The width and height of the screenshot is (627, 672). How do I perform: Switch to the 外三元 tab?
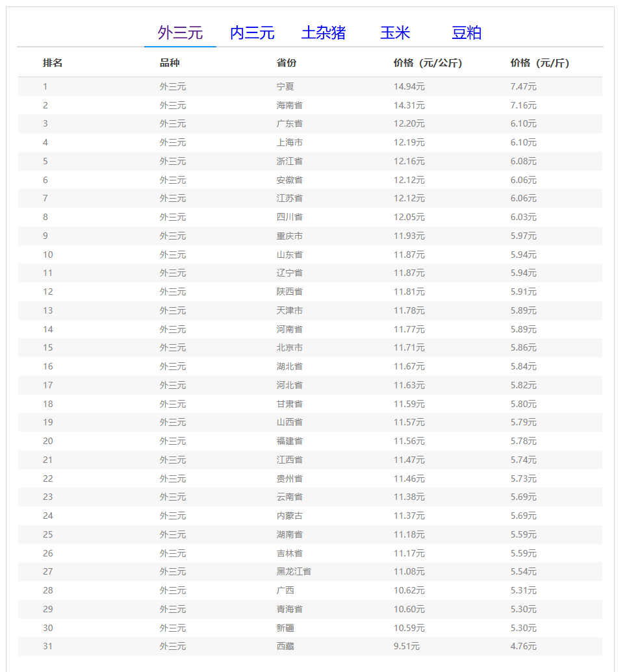tap(180, 33)
